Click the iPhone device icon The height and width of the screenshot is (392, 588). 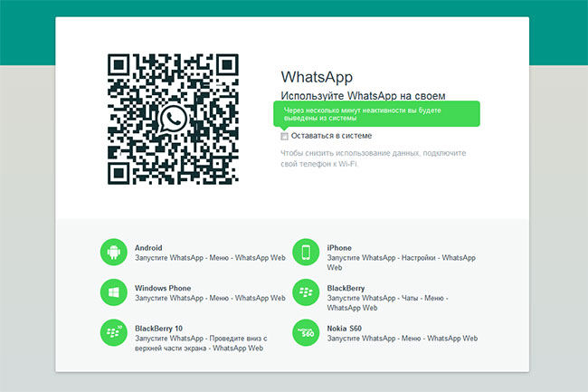click(x=306, y=252)
